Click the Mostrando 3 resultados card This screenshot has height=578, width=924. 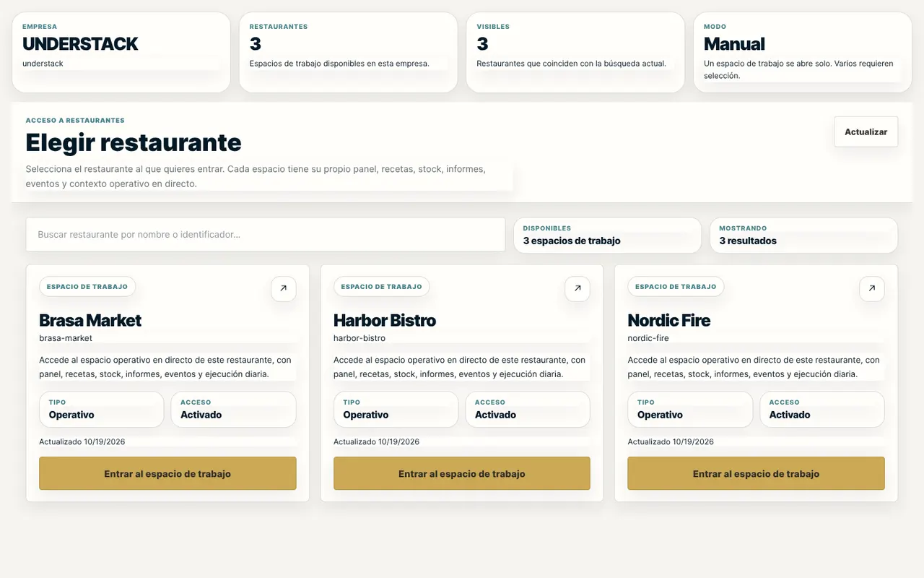[804, 235]
